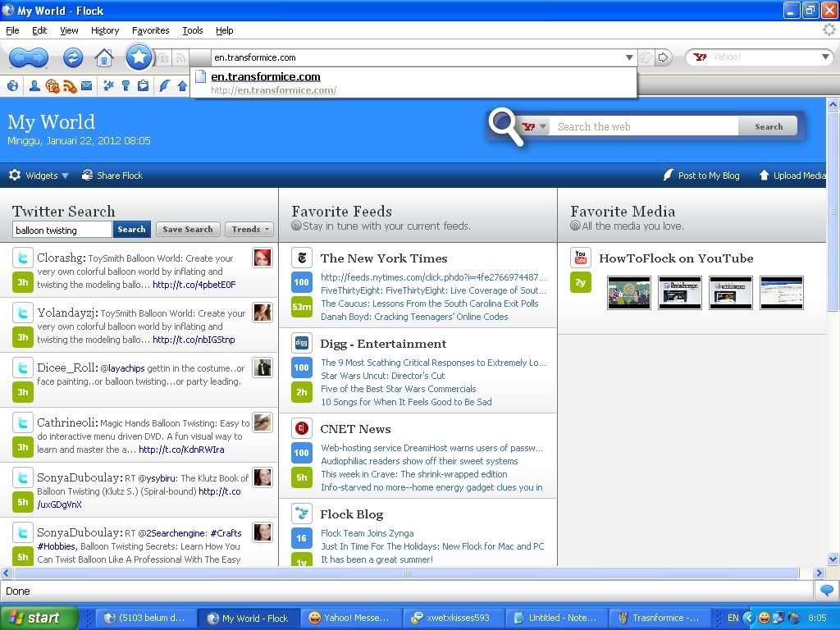Click the Digg Entertainment feed icon
The height and width of the screenshot is (630, 840).
[302, 343]
